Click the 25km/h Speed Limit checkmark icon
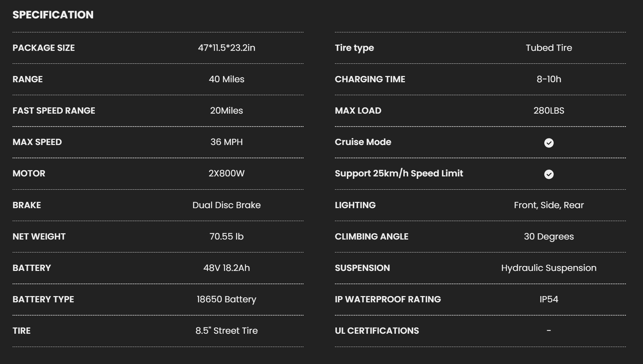The image size is (643, 364). (549, 174)
